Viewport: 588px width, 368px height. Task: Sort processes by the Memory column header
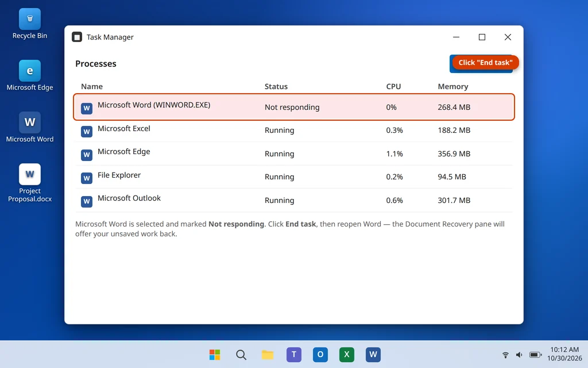[x=453, y=86]
